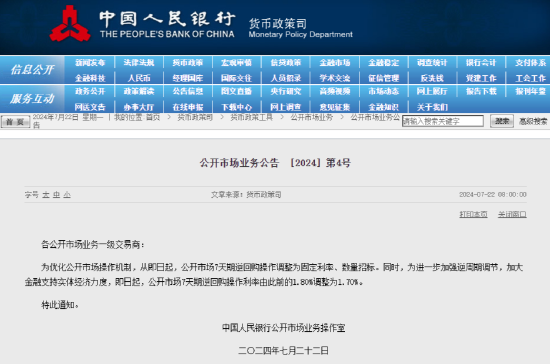550x364 pixels.
Task: Open the 公告信息 navigation item
Action: [x=188, y=92]
